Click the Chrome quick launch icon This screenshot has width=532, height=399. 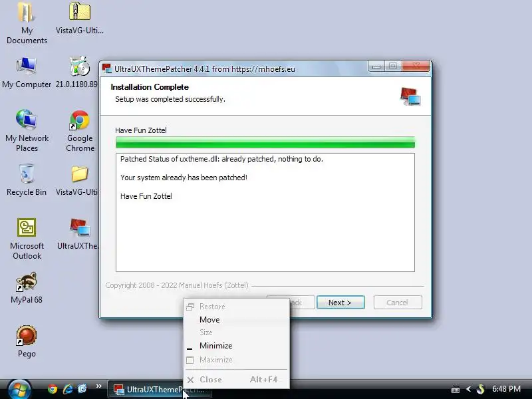coord(53,389)
